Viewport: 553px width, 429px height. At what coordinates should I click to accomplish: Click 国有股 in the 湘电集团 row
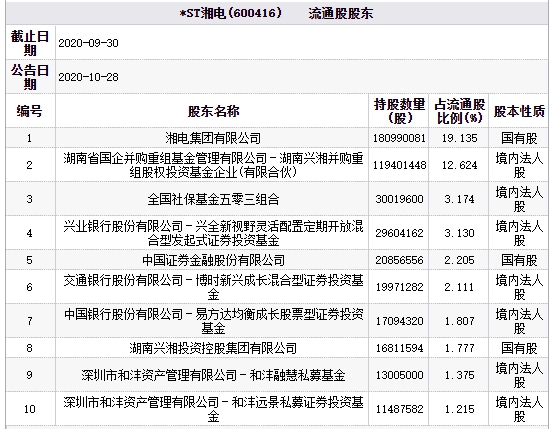(x=519, y=138)
